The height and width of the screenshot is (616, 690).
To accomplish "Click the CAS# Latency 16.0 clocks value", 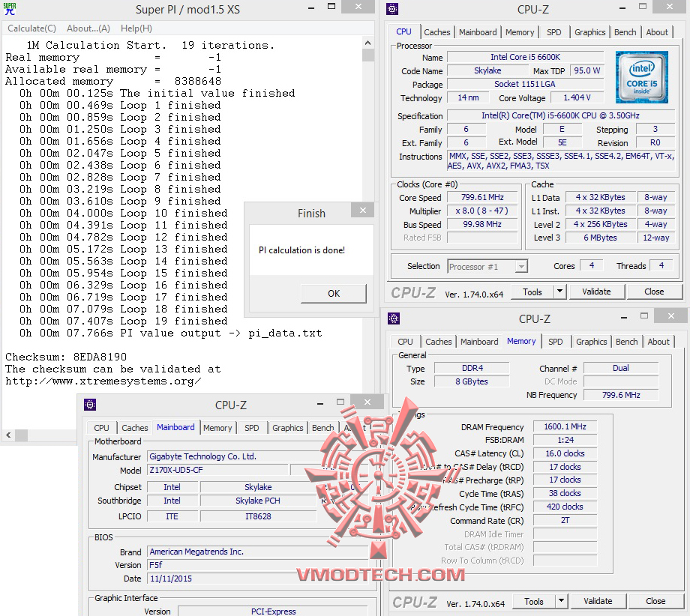I will point(565,453).
